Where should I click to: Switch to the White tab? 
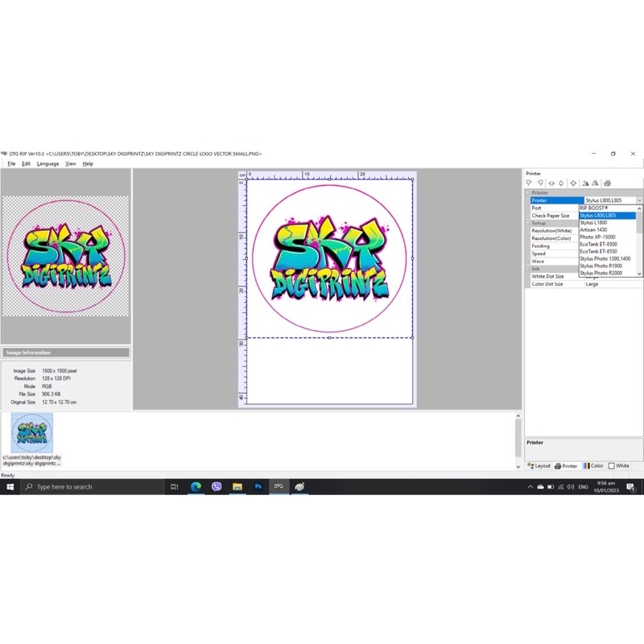coord(620,466)
